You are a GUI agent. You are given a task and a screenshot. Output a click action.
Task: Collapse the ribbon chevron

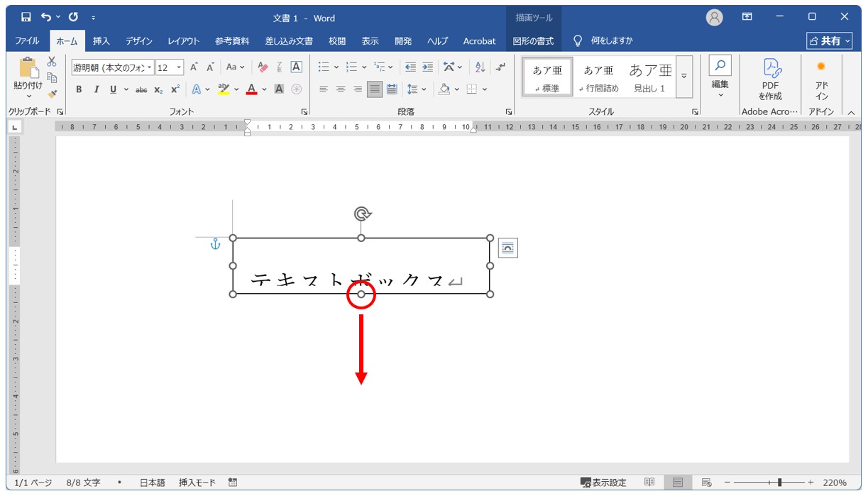point(852,112)
